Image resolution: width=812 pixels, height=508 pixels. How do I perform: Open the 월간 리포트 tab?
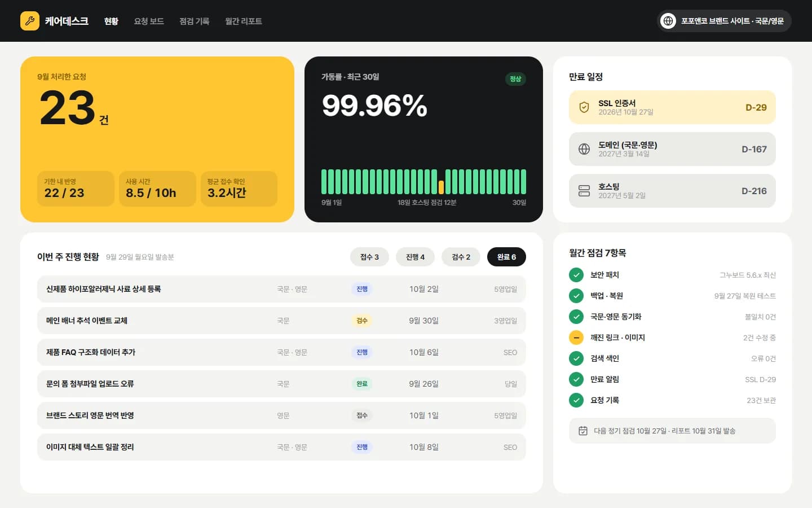coord(244,21)
